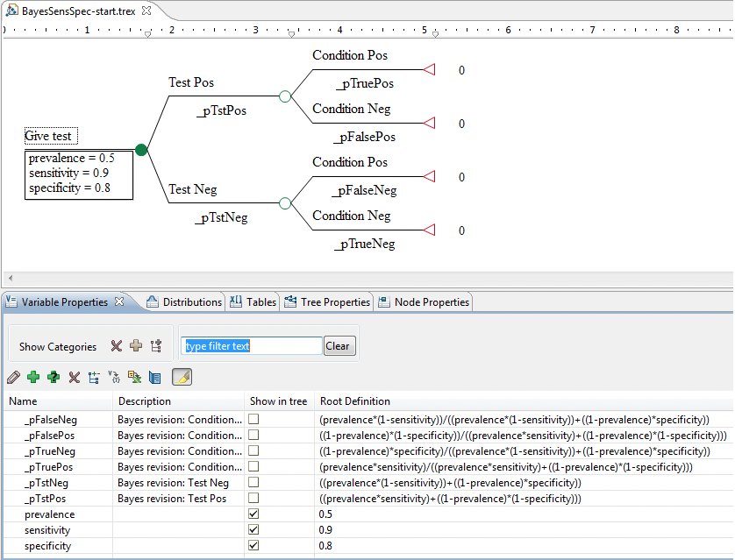Switch to the Distributions tab
This screenshot has height=560, width=735.
[x=184, y=302]
